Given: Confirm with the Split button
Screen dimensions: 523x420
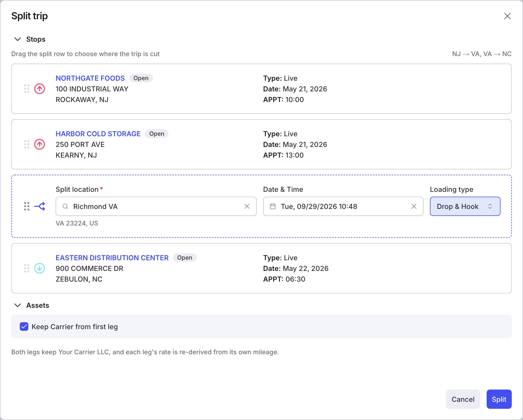Looking at the screenshot, I should (x=499, y=399).
